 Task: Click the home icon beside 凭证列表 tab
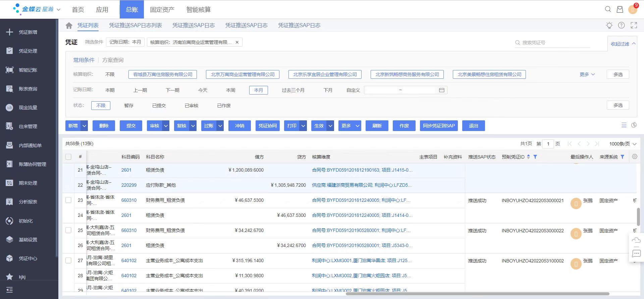tap(69, 25)
